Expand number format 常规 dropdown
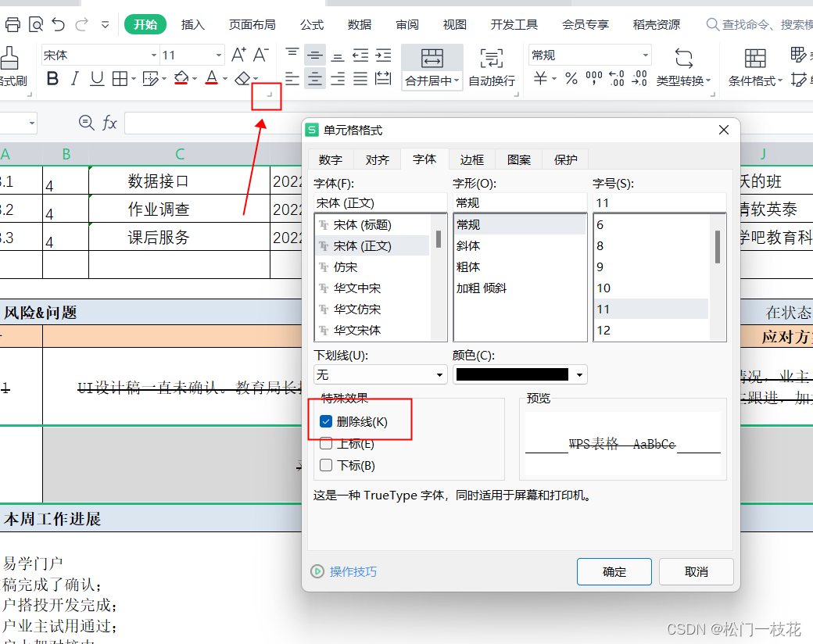 point(646,55)
